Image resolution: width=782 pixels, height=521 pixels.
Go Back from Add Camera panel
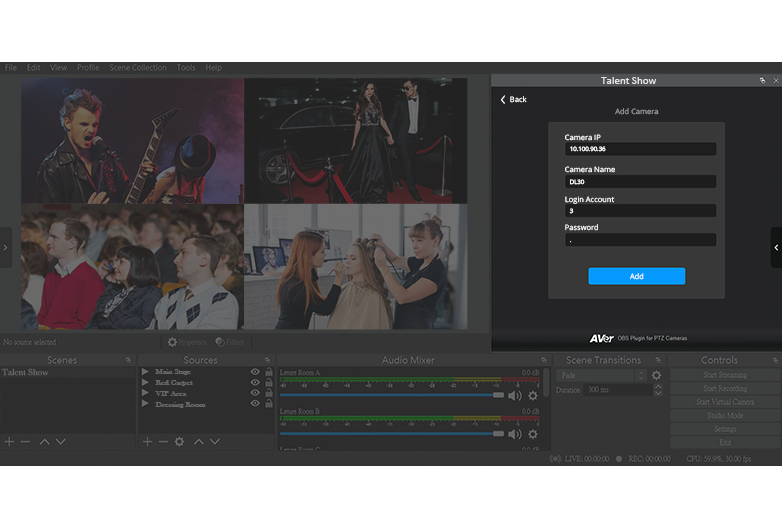pos(513,99)
